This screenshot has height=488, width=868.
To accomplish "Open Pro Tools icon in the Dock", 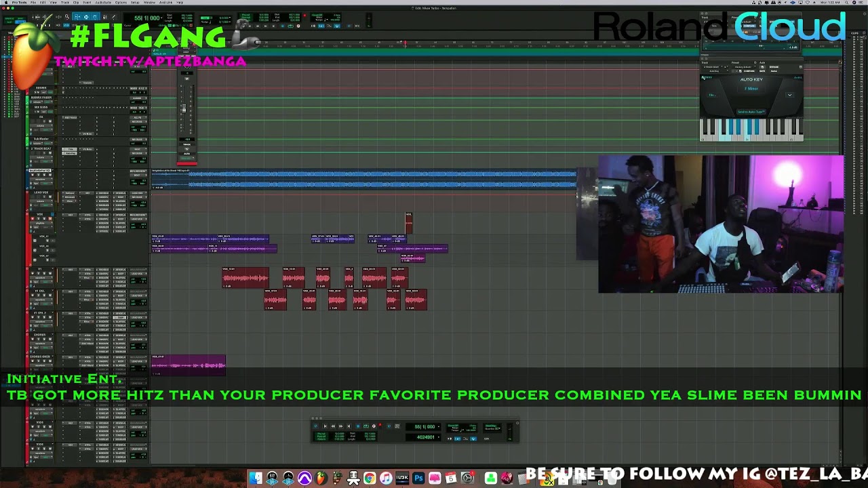I will (304, 479).
